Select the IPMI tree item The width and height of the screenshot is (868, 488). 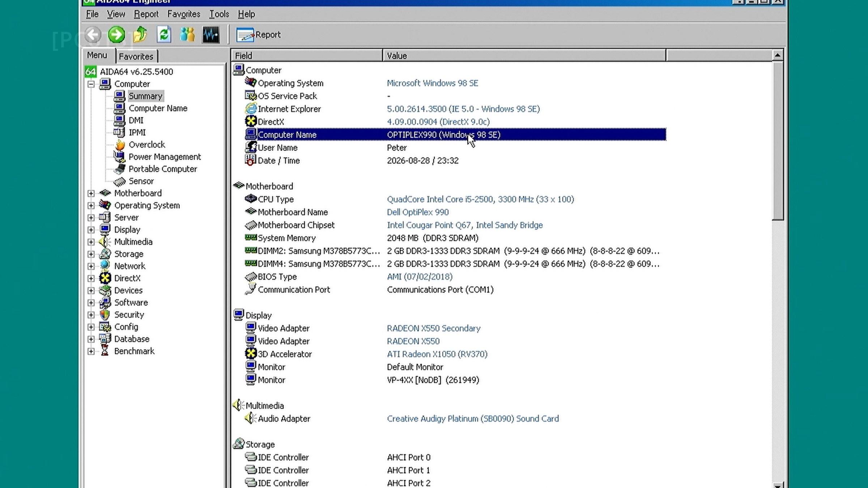pyautogui.click(x=137, y=133)
